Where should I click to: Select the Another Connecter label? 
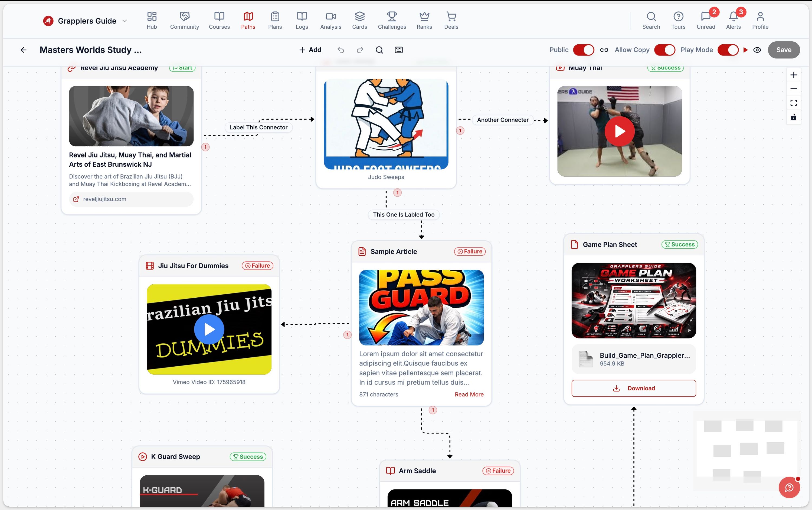[x=503, y=120]
